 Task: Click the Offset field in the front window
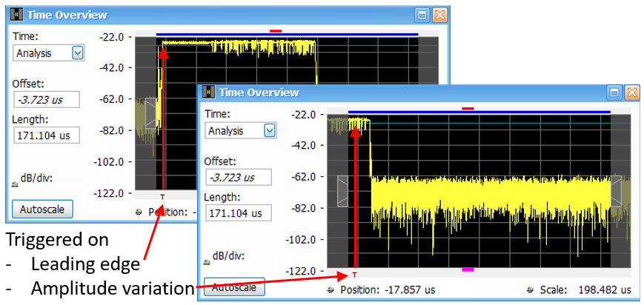[238, 178]
